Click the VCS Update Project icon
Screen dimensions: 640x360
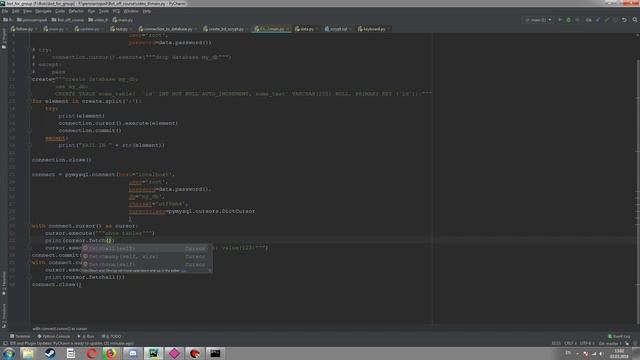point(598,20)
